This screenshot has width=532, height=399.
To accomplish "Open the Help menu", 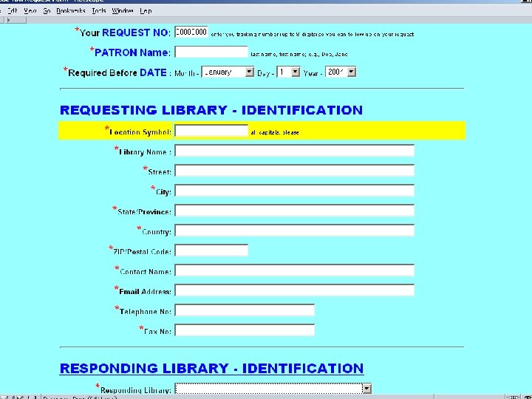I will coord(146,11).
